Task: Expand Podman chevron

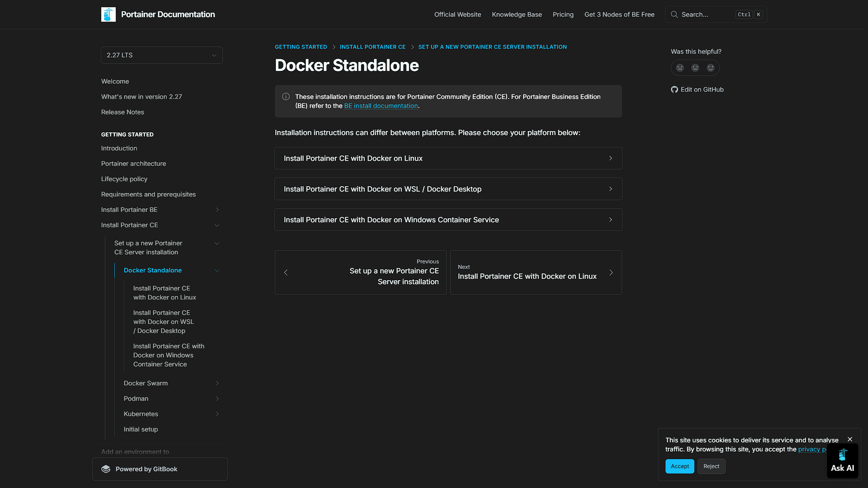Action: pyautogui.click(x=217, y=399)
